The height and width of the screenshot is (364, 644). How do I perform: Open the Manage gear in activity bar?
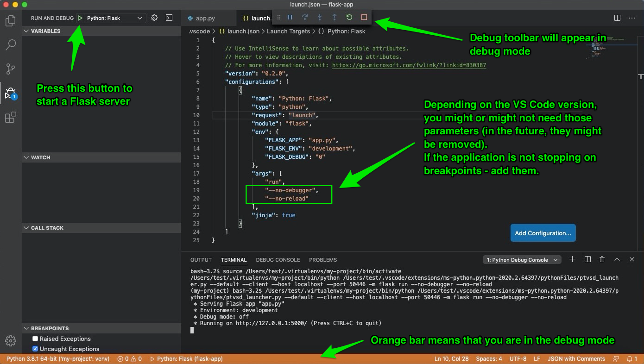click(10, 341)
